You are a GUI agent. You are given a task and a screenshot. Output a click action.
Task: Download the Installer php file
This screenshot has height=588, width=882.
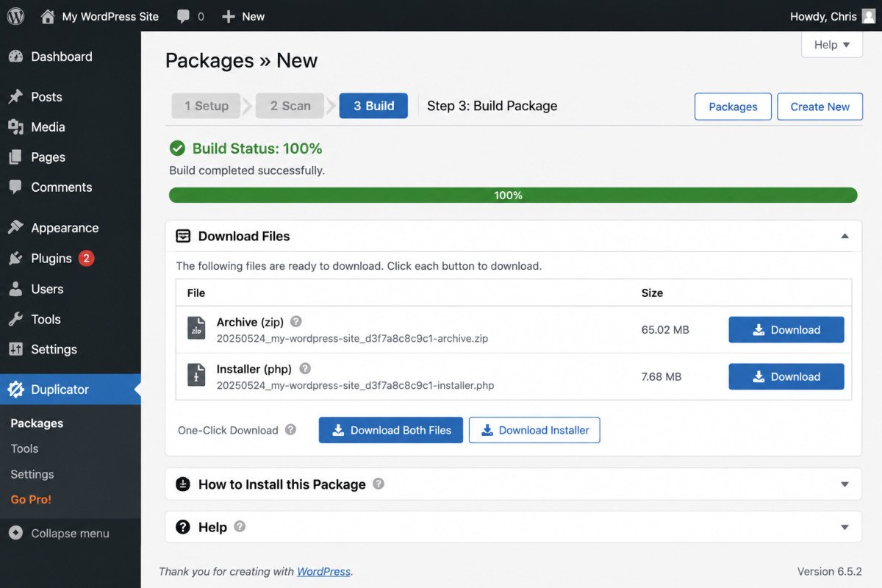tap(786, 376)
